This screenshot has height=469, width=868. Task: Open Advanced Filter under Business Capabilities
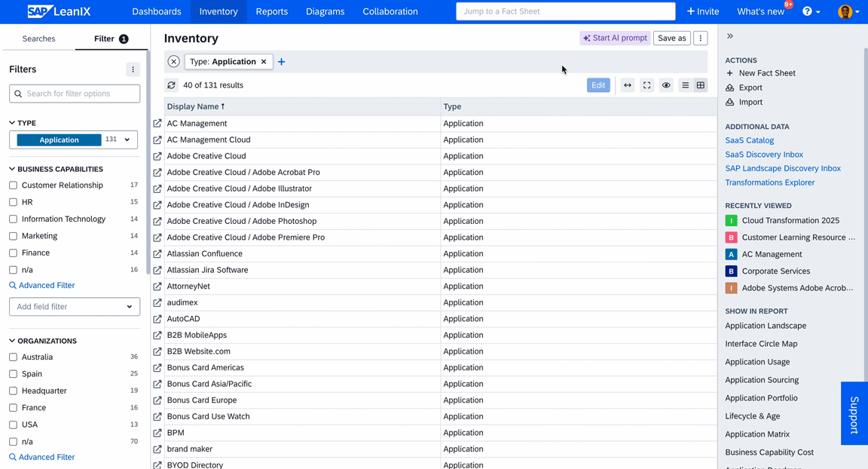coord(42,285)
